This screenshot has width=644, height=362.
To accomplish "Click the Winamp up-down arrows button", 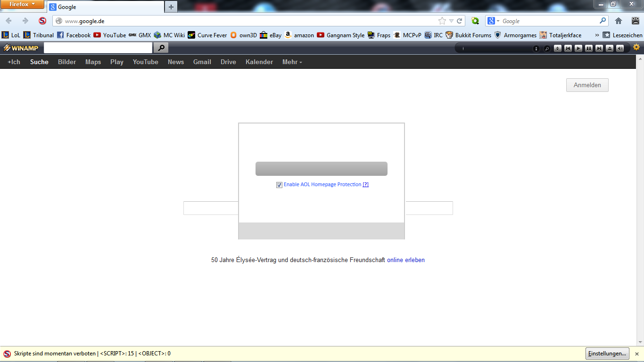I will point(558,48).
